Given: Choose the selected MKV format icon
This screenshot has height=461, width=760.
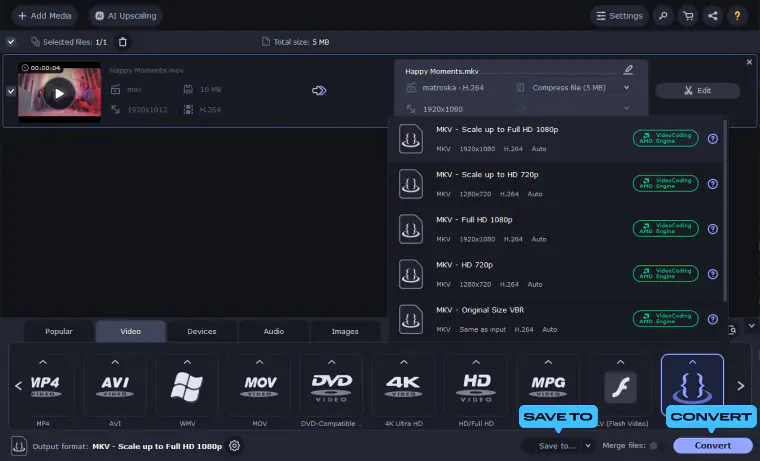Looking at the screenshot, I should (x=693, y=387).
